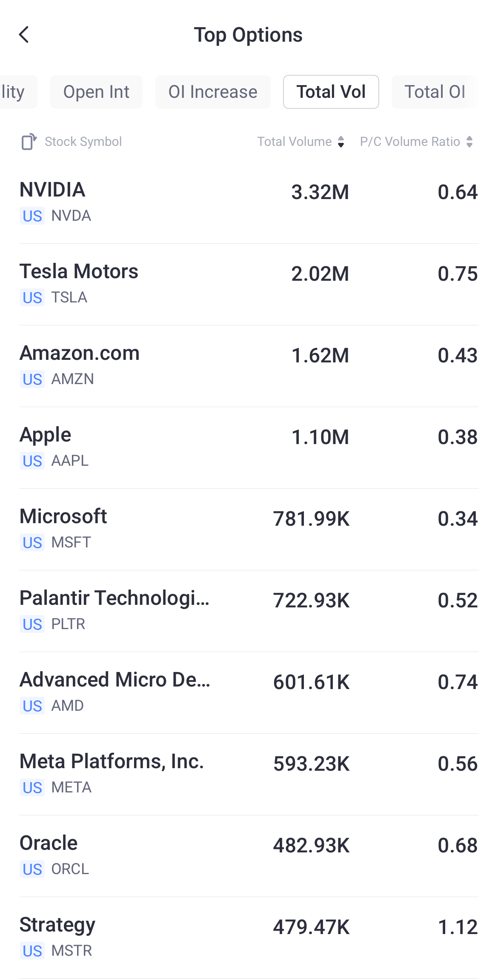Open Apple AAPL options
This screenshot has height=980, width=498.
tap(249, 447)
